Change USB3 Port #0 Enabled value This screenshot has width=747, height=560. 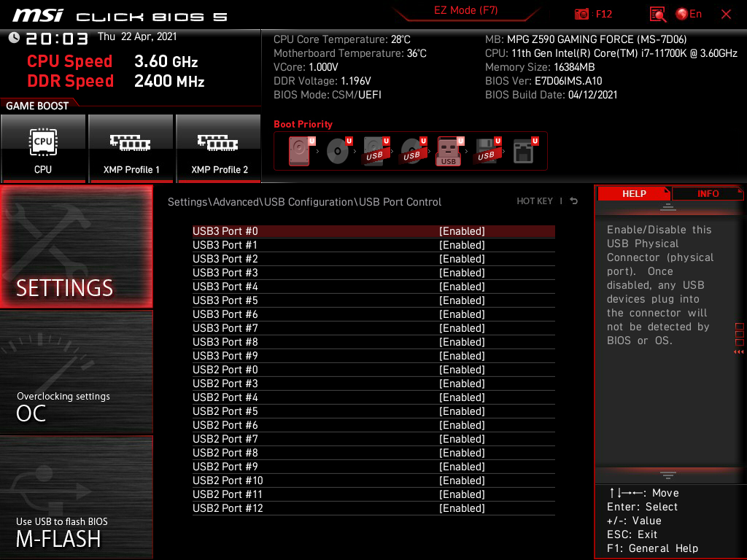(x=462, y=231)
